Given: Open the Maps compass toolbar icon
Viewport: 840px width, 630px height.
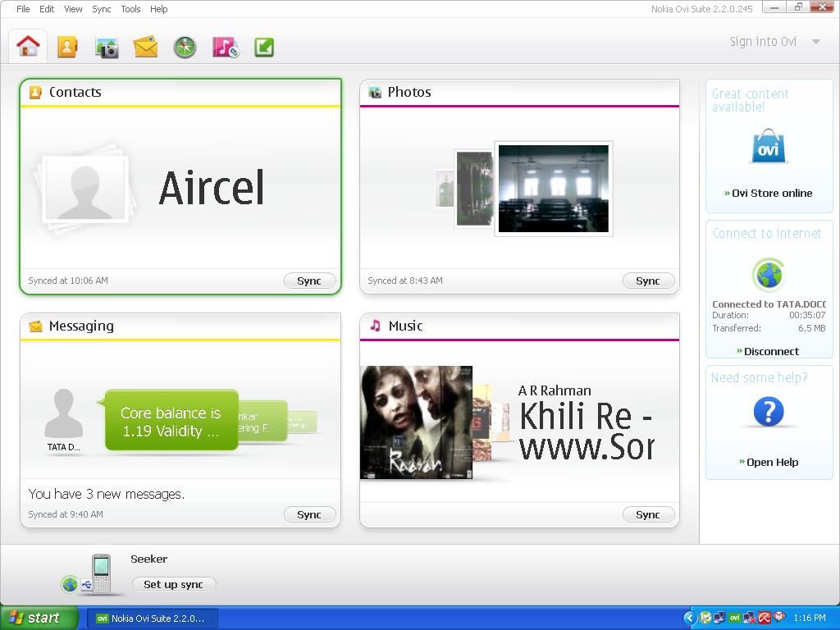Looking at the screenshot, I should [185, 47].
